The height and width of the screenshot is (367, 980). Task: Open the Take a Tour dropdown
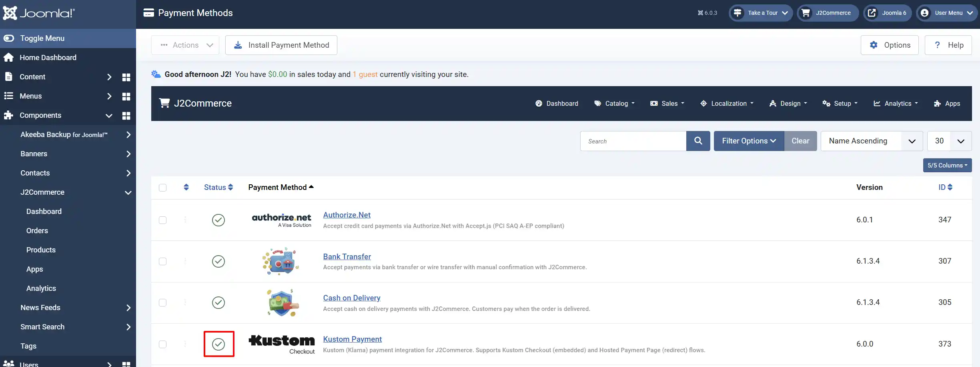point(761,13)
